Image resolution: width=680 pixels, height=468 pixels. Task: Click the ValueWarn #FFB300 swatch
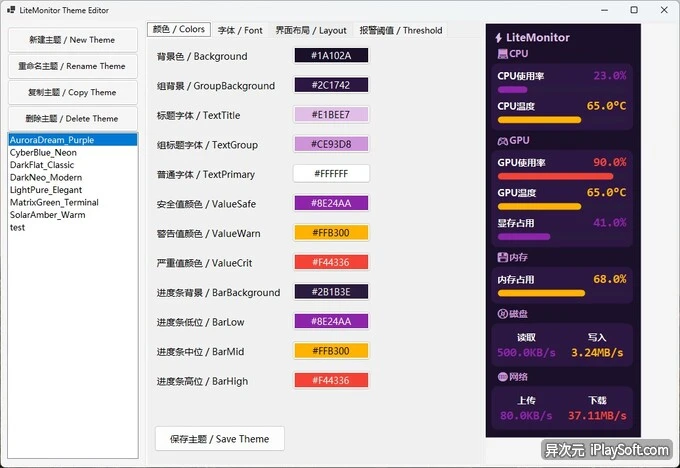[x=331, y=232]
